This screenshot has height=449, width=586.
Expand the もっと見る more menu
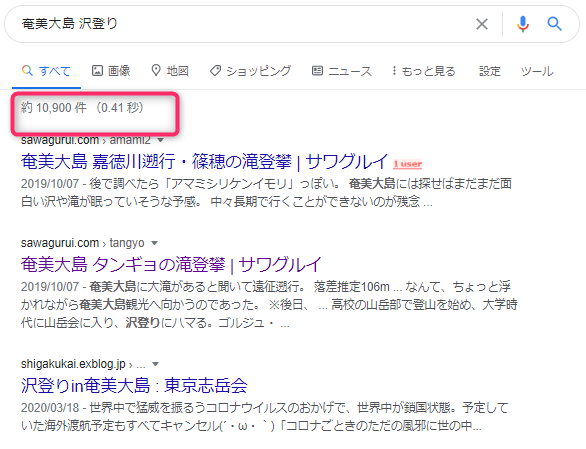pos(423,71)
